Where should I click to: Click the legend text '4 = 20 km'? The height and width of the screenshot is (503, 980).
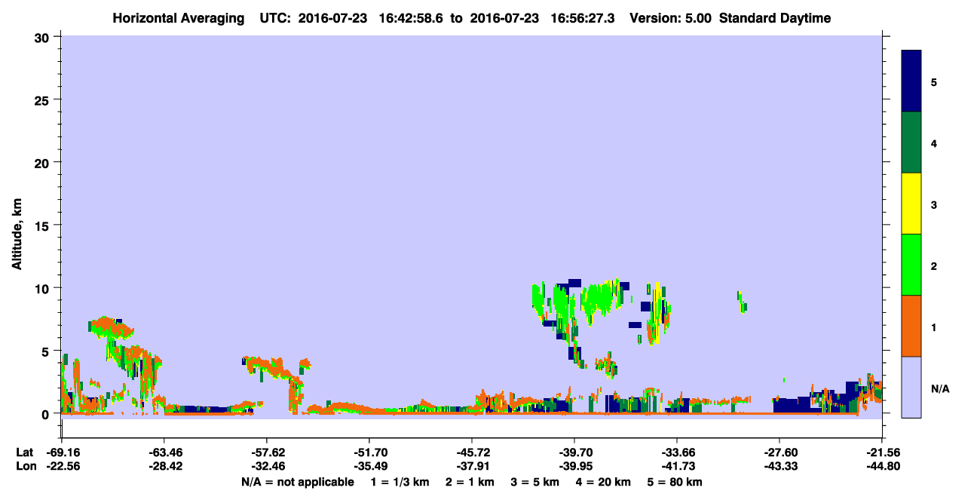[x=605, y=482]
